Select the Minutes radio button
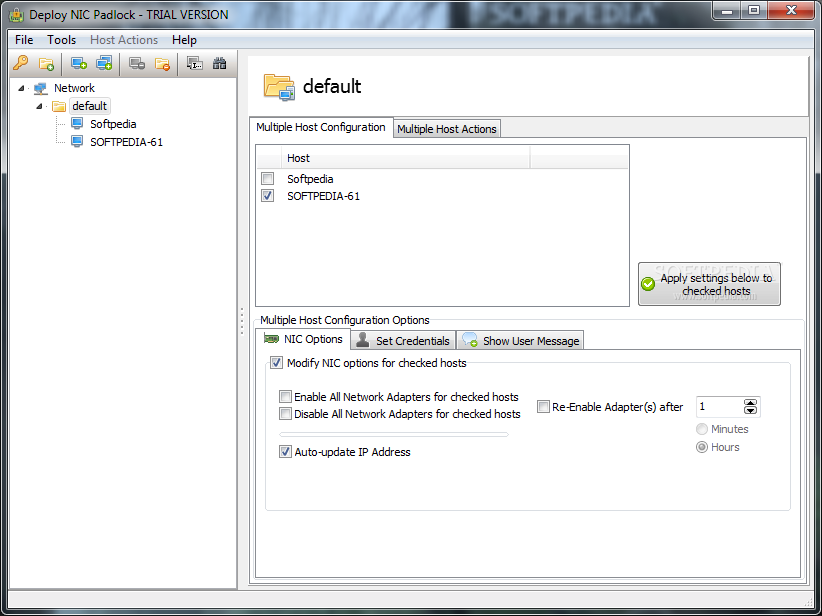Viewport: 822px width, 616px height. [x=702, y=429]
